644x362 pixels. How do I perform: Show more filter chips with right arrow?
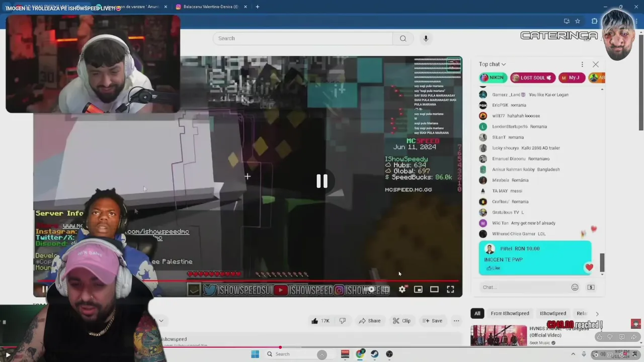pyautogui.click(x=597, y=313)
